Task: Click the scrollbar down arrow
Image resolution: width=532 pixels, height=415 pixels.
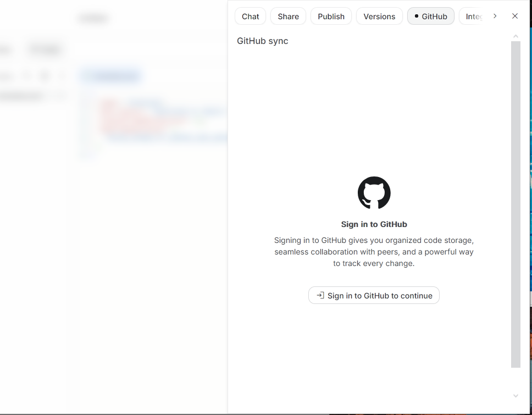Action: 516,396
